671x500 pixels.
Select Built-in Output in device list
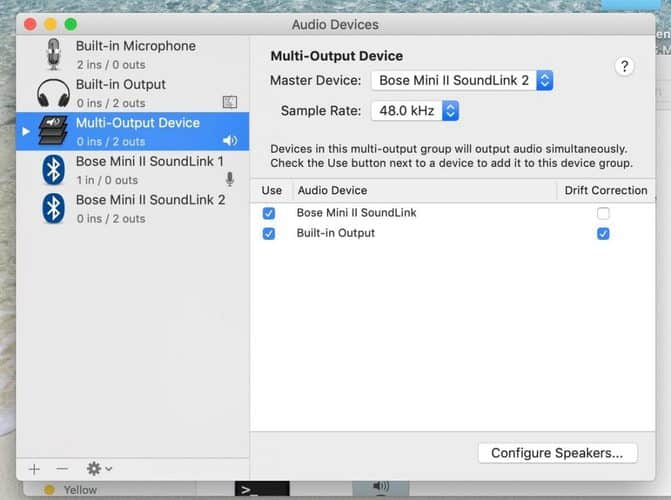pos(133,93)
